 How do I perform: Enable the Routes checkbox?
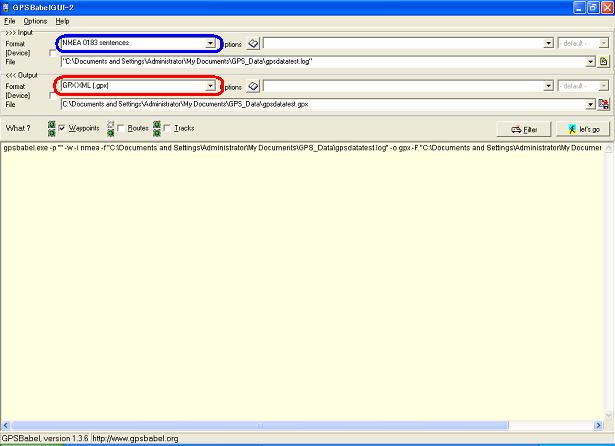(x=121, y=128)
